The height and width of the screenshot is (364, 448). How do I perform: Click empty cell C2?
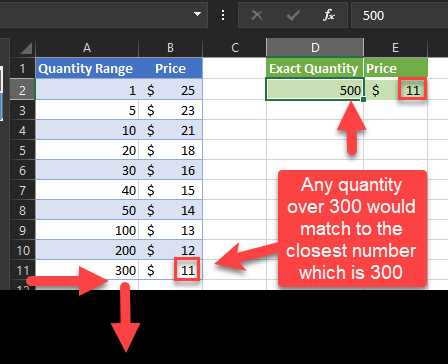235,89
